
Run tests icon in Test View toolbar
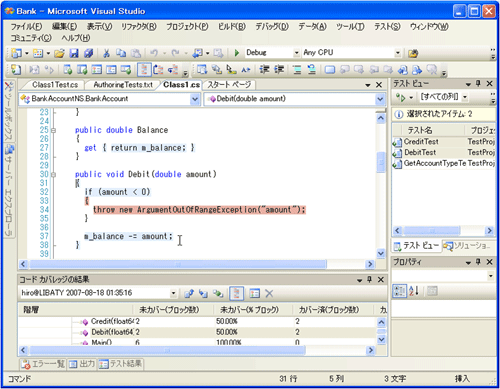click(x=400, y=97)
